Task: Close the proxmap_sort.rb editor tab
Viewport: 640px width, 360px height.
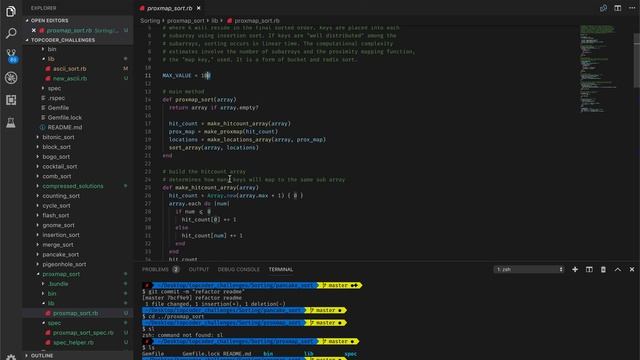Action: pyautogui.click(x=199, y=8)
